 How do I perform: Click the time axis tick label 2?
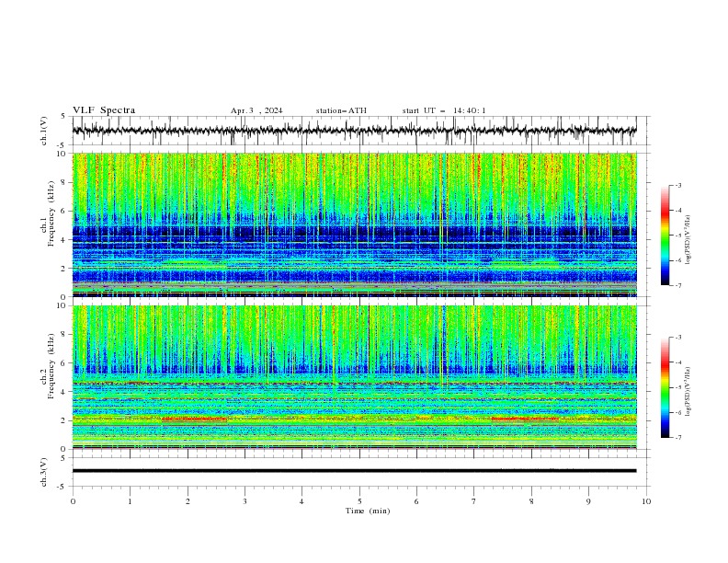[188, 501]
